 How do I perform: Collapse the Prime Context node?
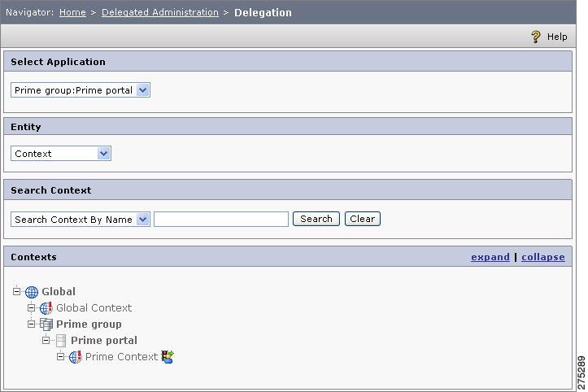click(60, 356)
